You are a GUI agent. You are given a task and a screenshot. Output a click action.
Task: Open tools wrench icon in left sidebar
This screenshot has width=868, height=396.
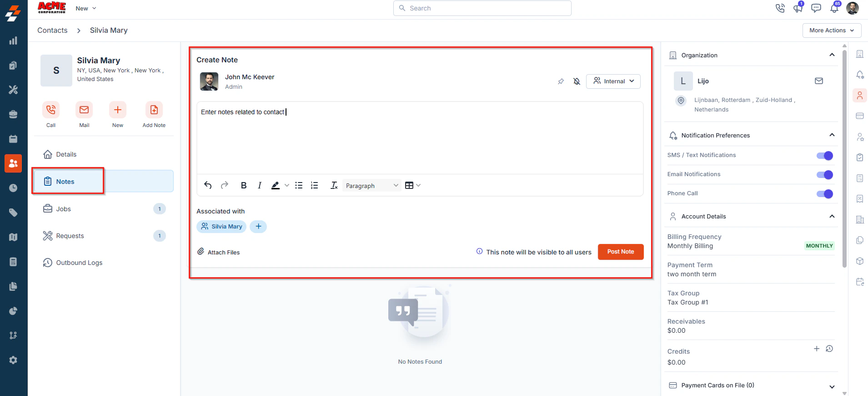coord(13,90)
